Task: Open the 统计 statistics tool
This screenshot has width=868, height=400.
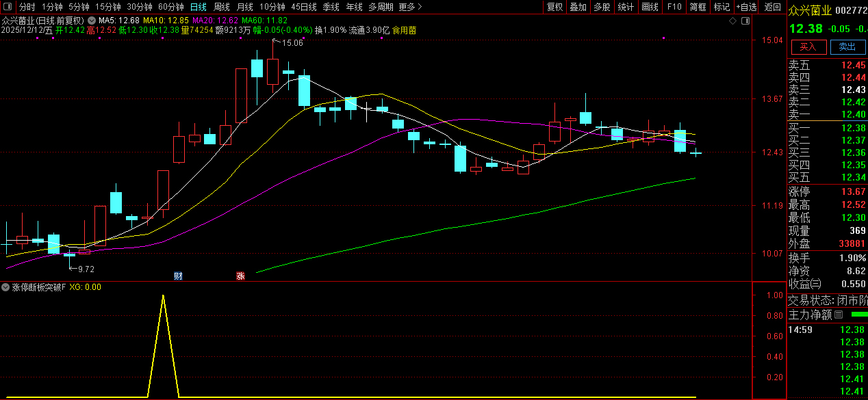Action: pyautogui.click(x=626, y=7)
